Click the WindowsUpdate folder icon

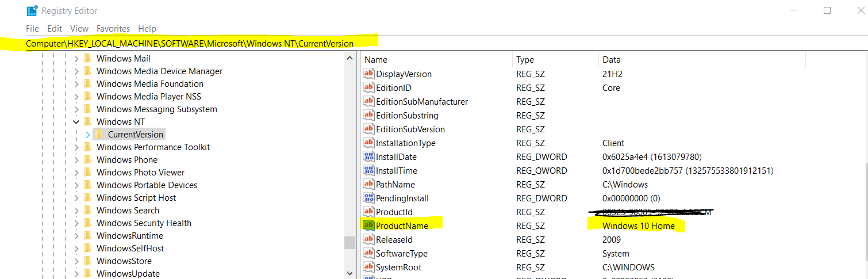click(87, 273)
